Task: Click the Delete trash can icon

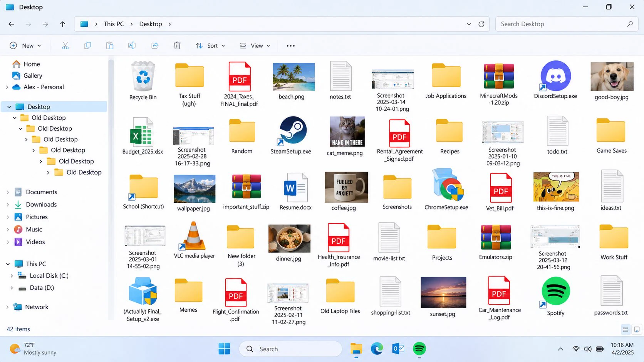Action: tap(177, 46)
